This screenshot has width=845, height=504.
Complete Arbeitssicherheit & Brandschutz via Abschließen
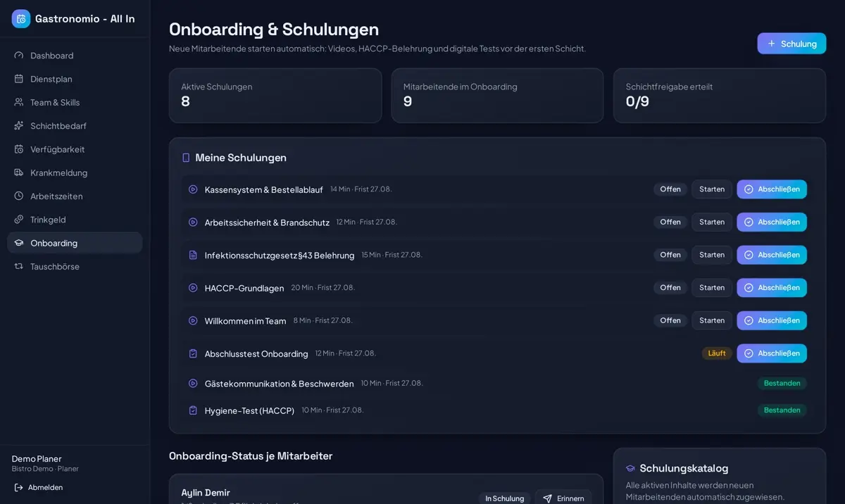point(772,222)
